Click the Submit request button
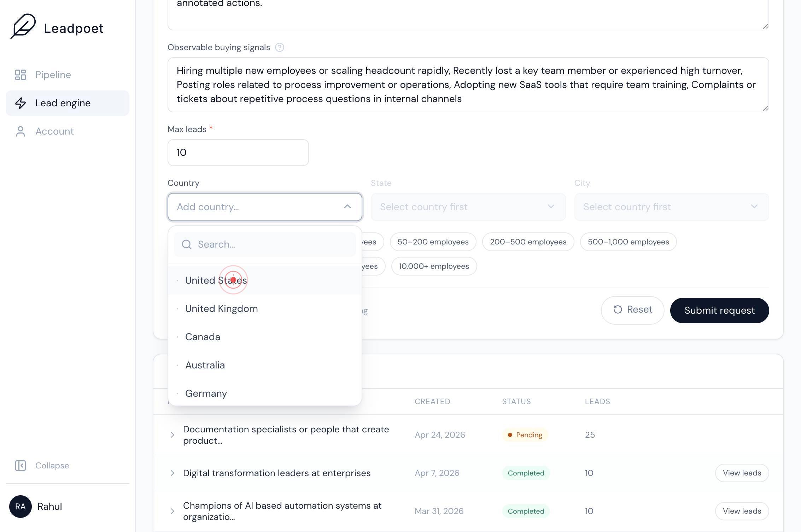 [x=719, y=311]
